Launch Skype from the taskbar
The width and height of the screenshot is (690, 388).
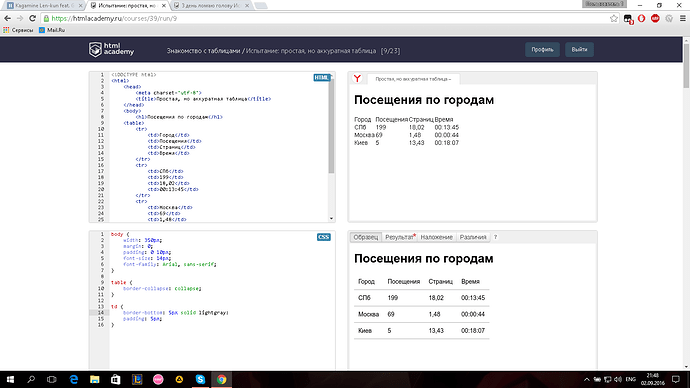coord(200,379)
